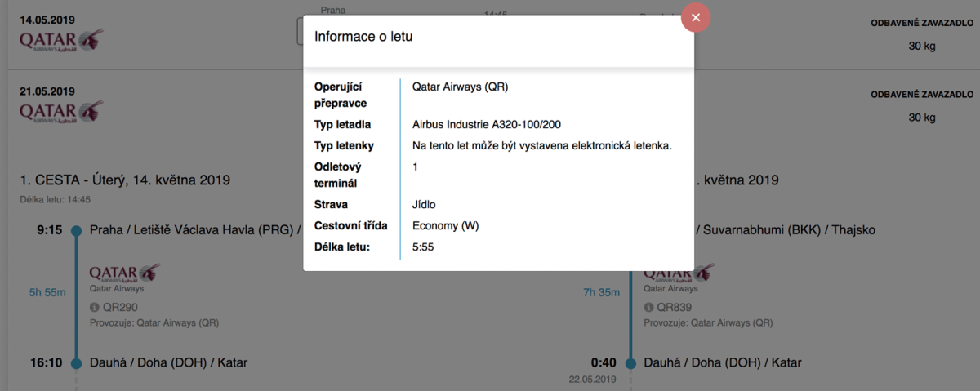The width and height of the screenshot is (980, 391).
Task: Select the Doha 0:40 arrival timeline dot
Action: [630, 363]
